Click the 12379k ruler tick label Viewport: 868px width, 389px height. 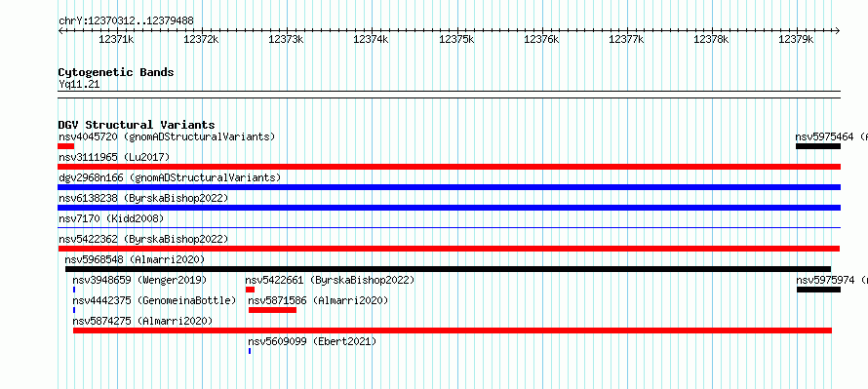coord(796,39)
